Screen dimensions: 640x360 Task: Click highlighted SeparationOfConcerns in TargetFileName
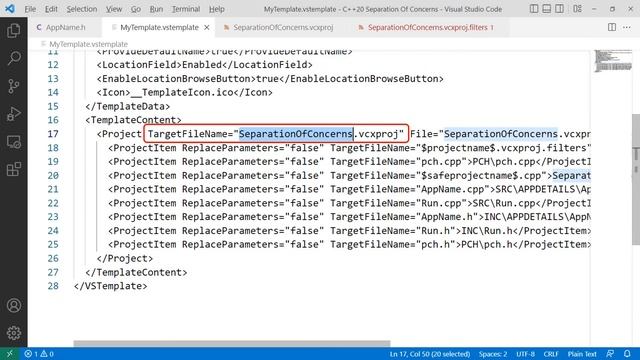[296, 134]
